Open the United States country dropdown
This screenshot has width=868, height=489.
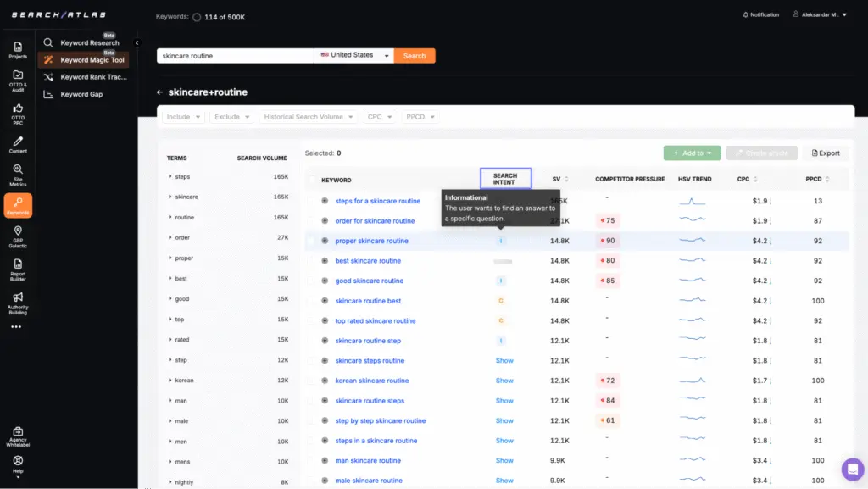pyautogui.click(x=354, y=55)
